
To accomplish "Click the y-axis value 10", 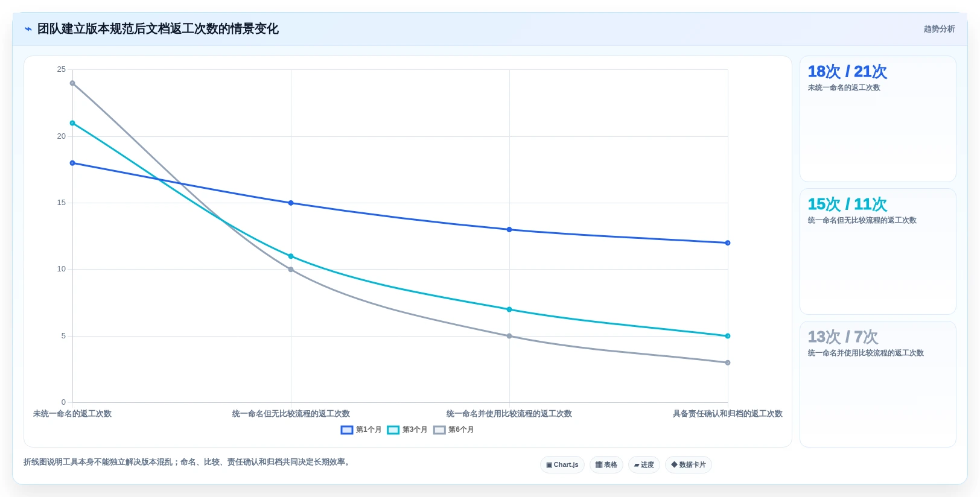I will click(x=62, y=269).
